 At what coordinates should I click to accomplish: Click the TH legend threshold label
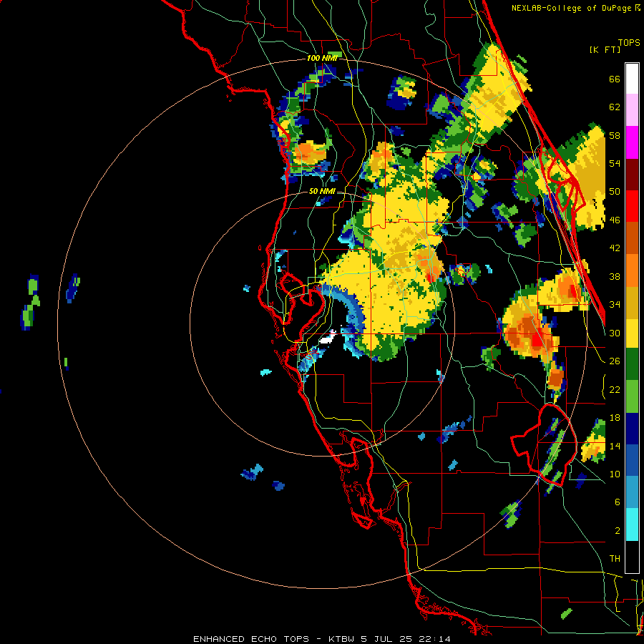pyautogui.click(x=615, y=559)
